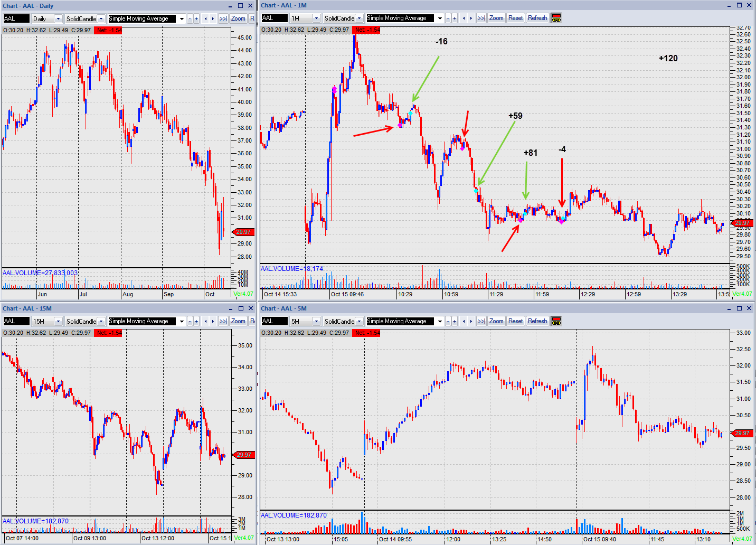Toggle the chain link icon in the 5M chart
Screen dimensions: 756x545
pos(556,321)
